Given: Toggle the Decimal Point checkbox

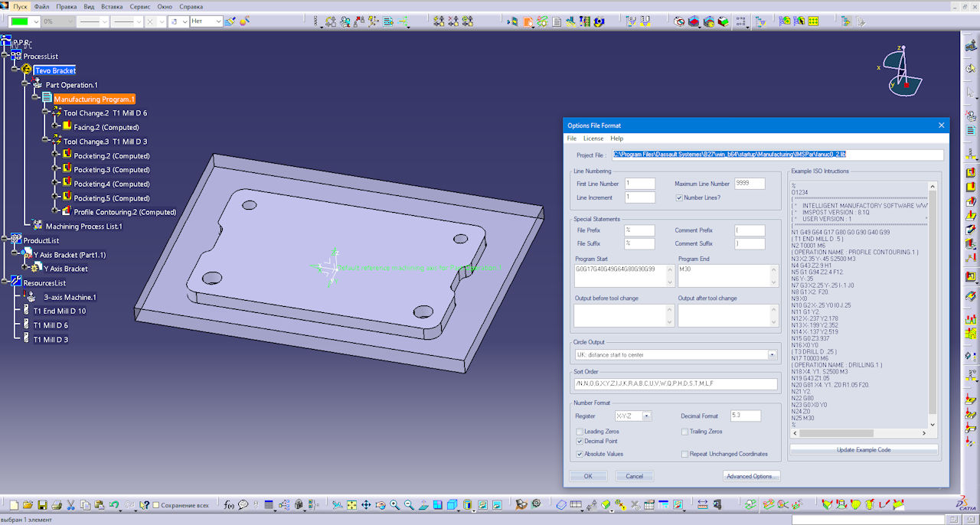Looking at the screenshot, I should tap(579, 442).
